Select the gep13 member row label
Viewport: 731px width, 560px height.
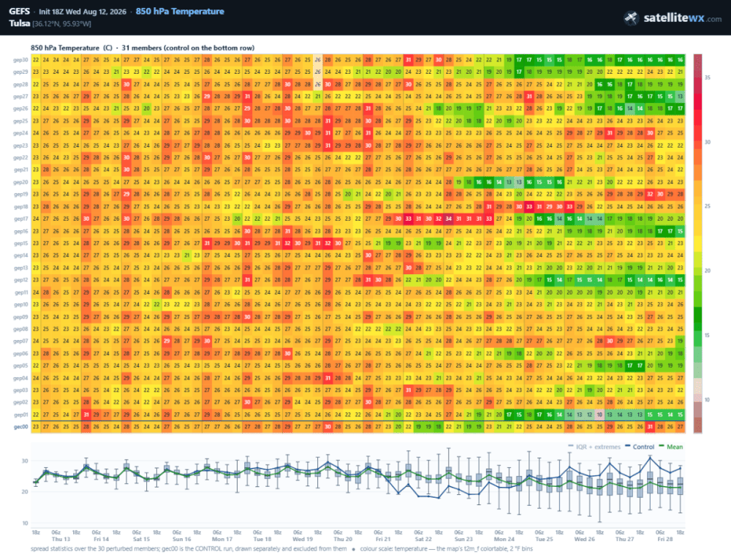pos(20,268)
